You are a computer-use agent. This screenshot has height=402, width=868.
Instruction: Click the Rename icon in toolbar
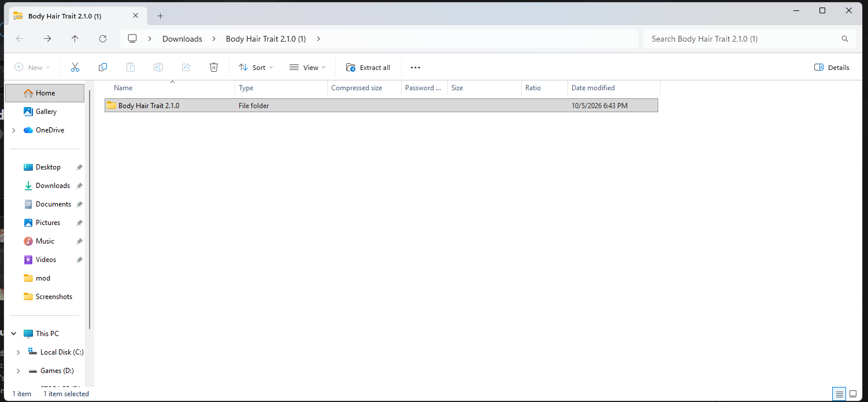point(158,68)
